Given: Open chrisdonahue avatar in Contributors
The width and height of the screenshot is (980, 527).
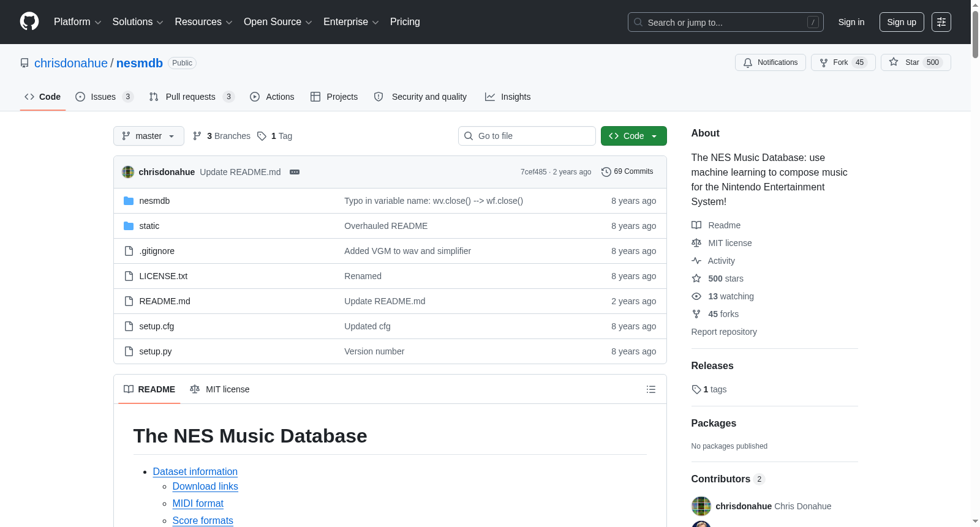Looking at the screenshot, I should tap(701, 506).
